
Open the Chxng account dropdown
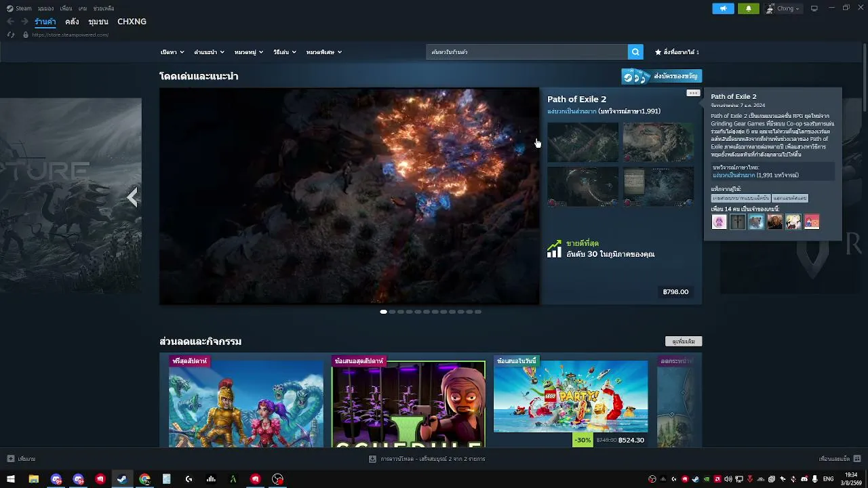[x=783, y=9]
